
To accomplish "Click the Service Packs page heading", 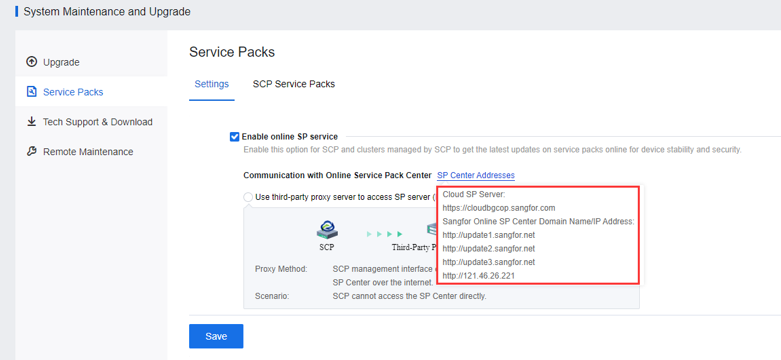I will [232, 52].
